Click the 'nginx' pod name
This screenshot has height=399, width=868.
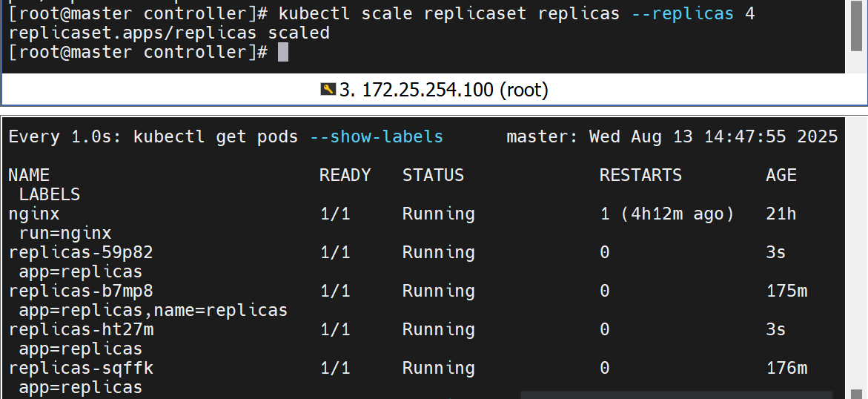(34, 214)
